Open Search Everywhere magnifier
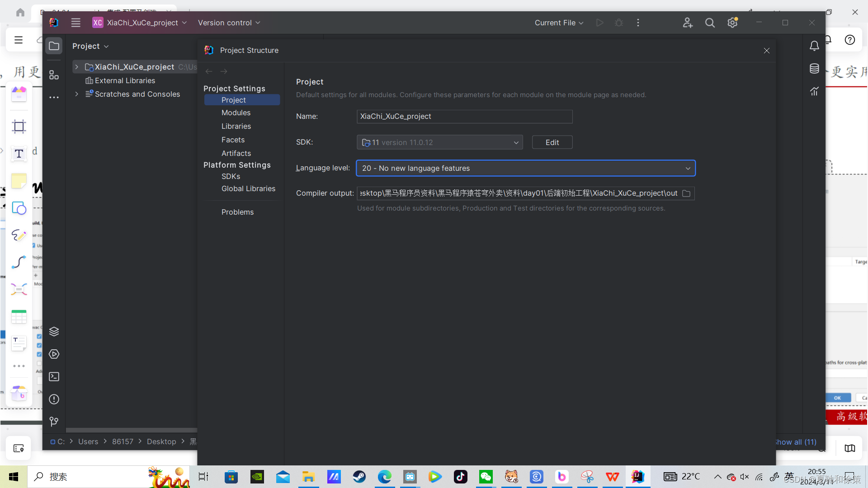868x488 pixels. coord(710,23)
